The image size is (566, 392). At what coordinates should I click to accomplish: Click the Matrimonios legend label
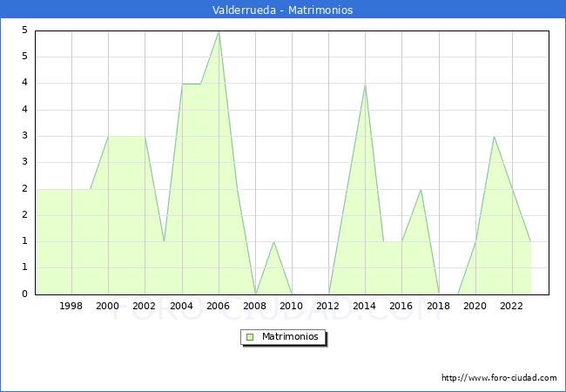click(x=290, y=337)
